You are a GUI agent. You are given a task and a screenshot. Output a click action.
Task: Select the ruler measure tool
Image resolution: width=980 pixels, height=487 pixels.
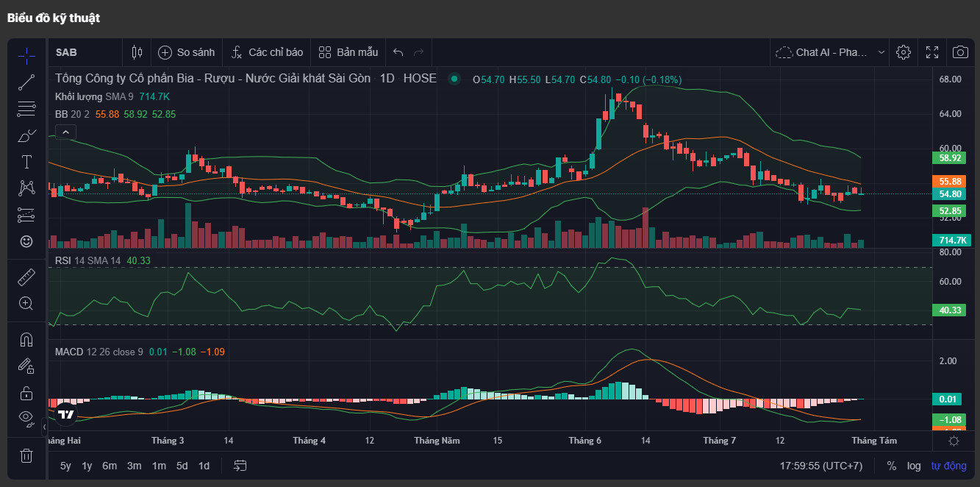click(x=26, y=277)
